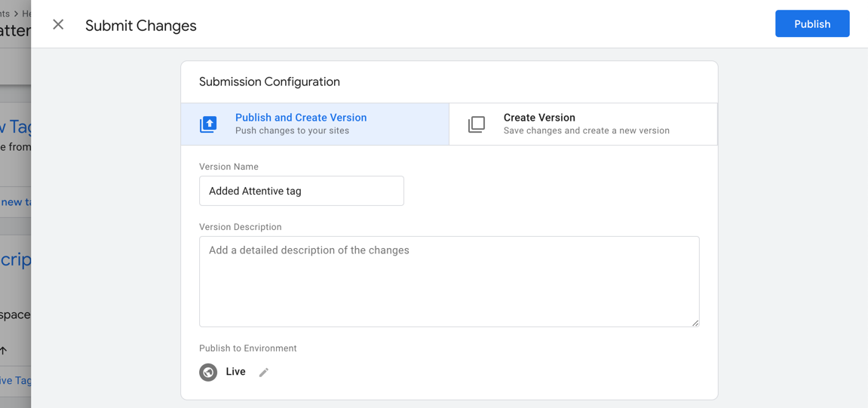Grab the Version Description resize handle
868x408 pixels.
(x=695, y=322)
